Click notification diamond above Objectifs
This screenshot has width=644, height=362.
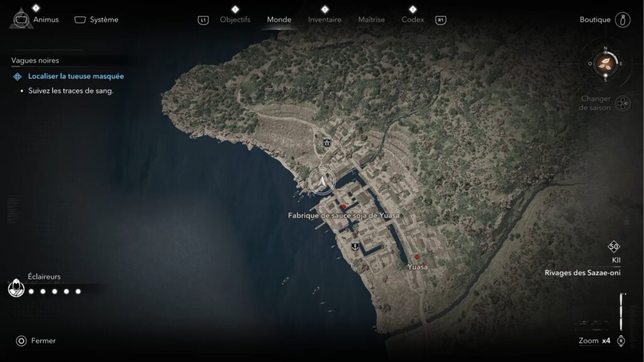point(235,9)
